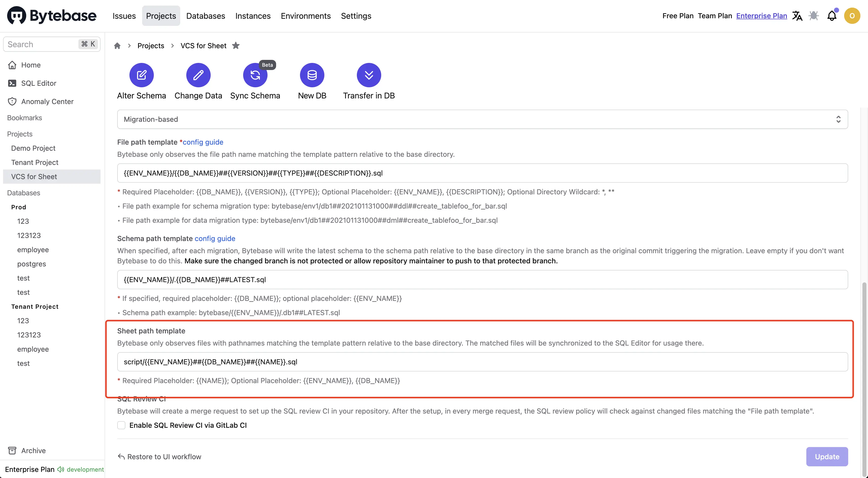Open config guide link for File path template
Image resolution: width=868 pixels, height=478 pixels.
coord(203,142)
